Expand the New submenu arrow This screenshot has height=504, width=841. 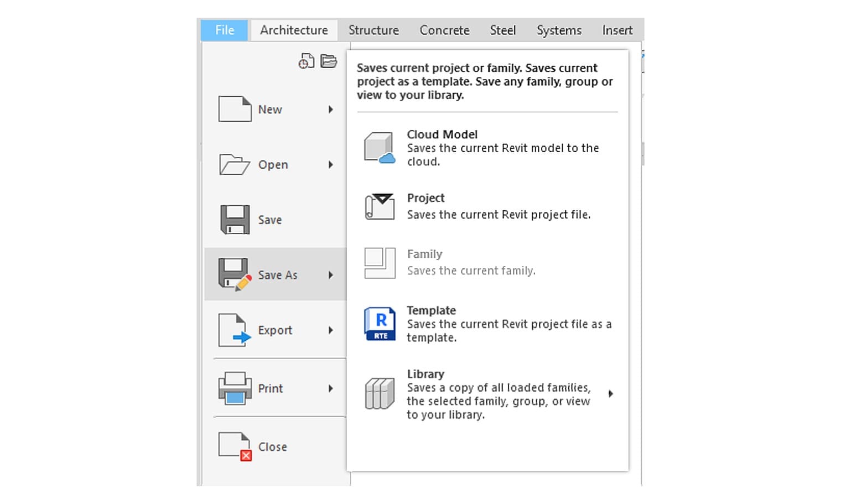tap(331, 110)
